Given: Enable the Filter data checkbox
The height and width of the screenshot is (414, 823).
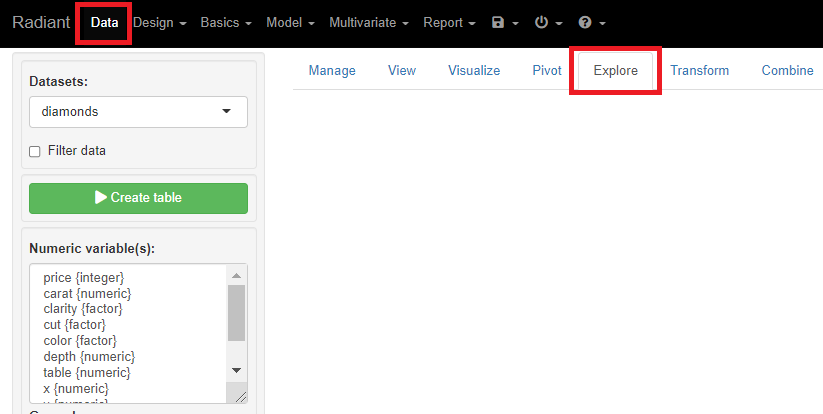Looking at the screenshot, I should 35,151.
